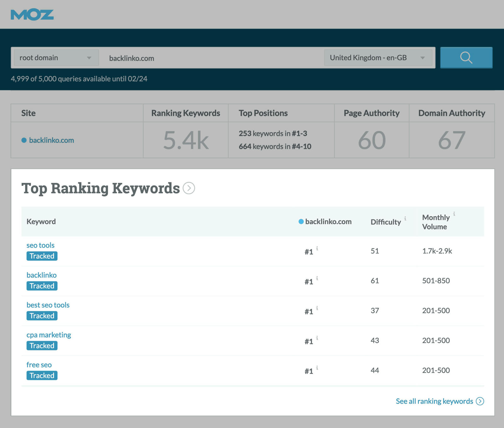Click the magnifying glass search button

[x=466, y=58]
